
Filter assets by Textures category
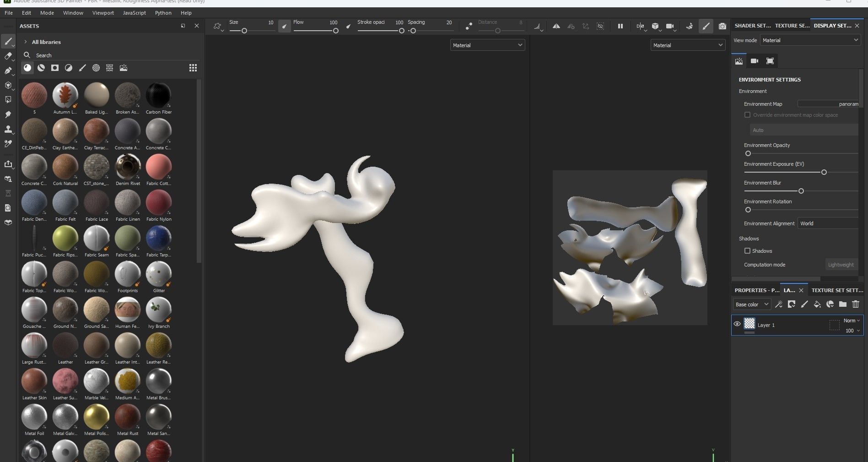pos(110,68)
